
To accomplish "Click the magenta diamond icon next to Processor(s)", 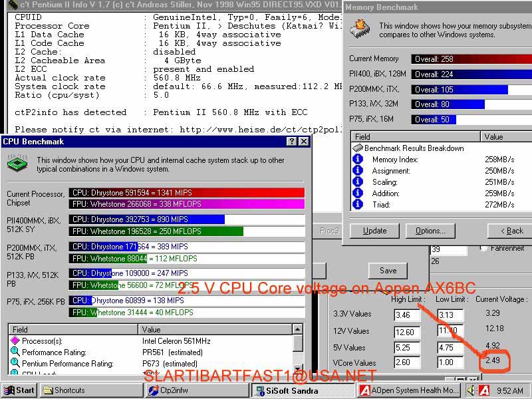I will click(15, 340).
